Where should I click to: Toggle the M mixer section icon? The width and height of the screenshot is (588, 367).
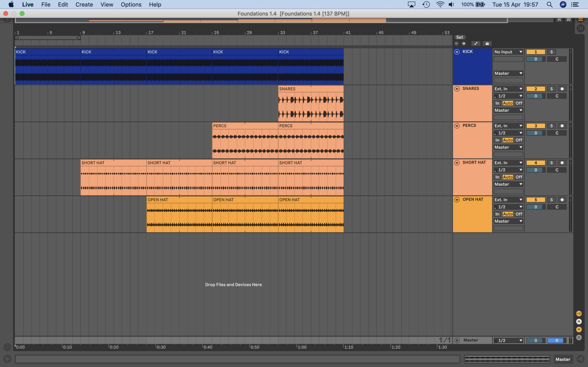579,330
